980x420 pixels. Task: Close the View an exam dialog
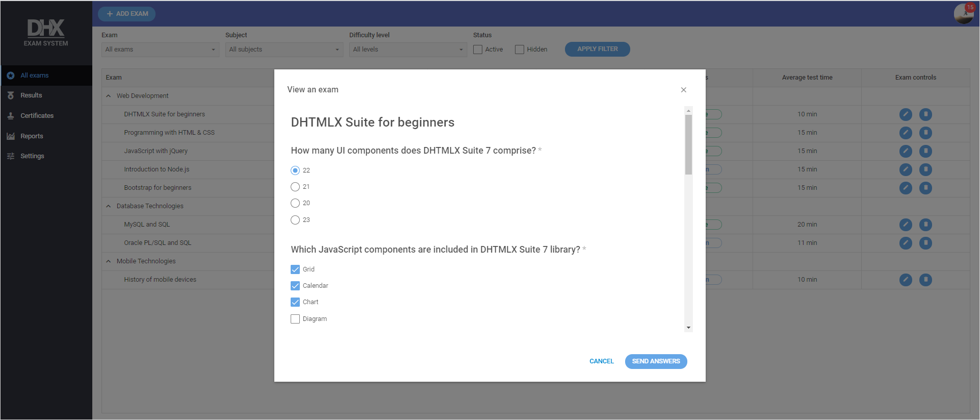tap(684, 90)
